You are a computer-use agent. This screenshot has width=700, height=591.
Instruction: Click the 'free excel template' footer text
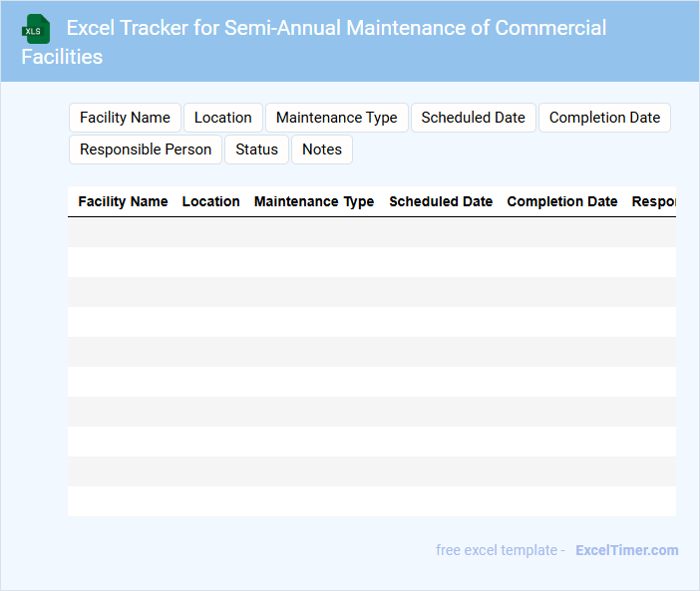(x=501, y=550)
